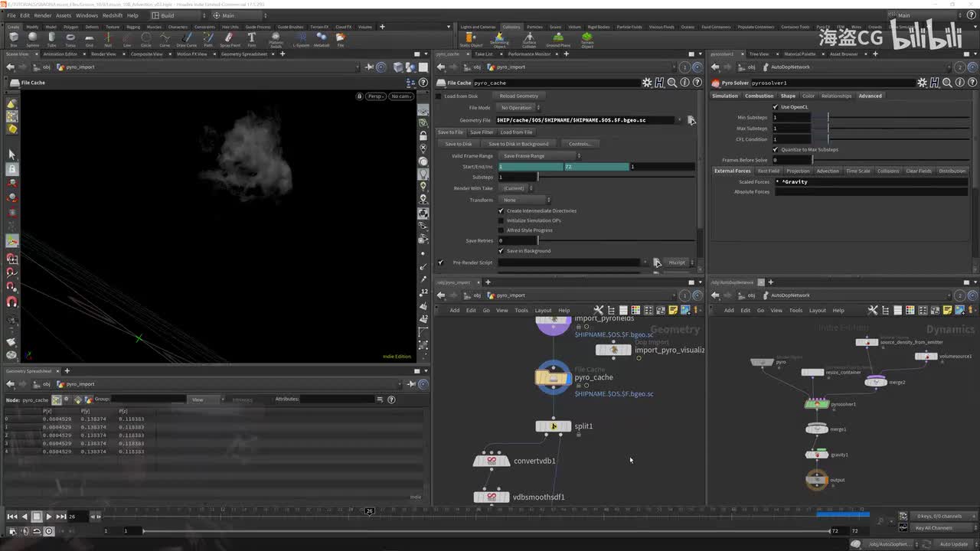Click the pyro_cache node icon
This screenshot has height=551, width=980.
pyautogui.click(x=553, y=377)
